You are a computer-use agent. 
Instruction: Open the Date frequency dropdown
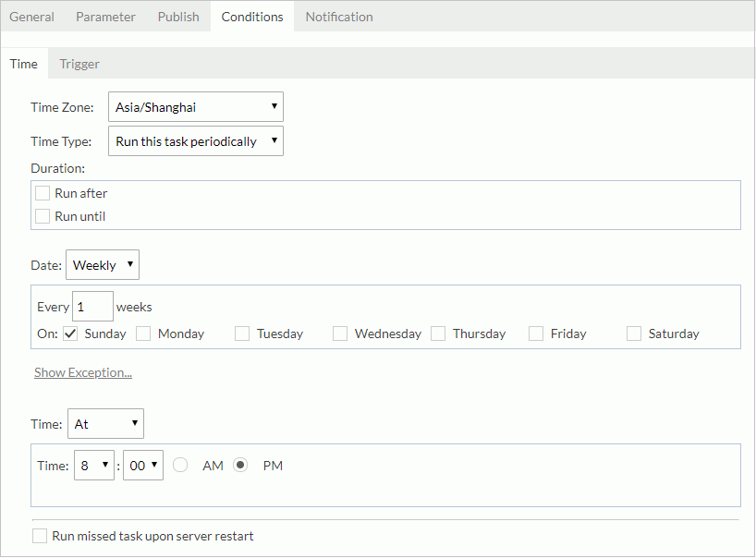[102, 265]
